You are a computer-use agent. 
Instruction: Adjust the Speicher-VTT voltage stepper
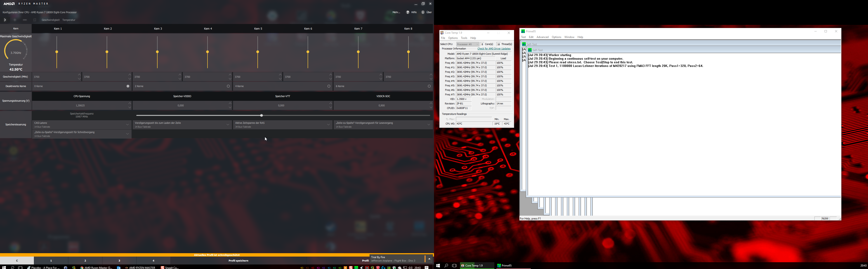[330, 106]
